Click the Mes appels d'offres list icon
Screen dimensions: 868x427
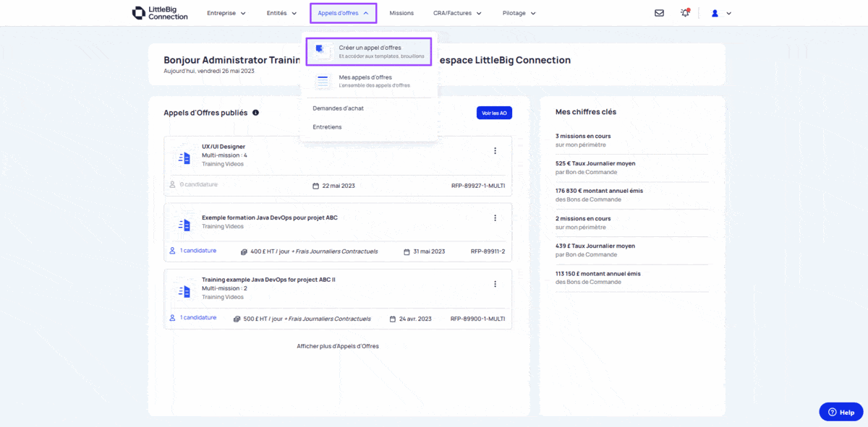coord(323,81)
